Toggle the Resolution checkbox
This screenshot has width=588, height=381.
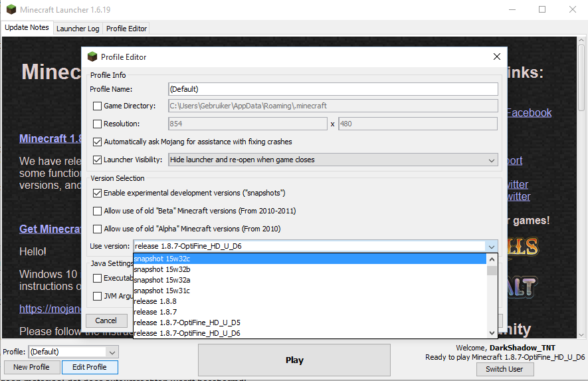(x=97, y=124)
